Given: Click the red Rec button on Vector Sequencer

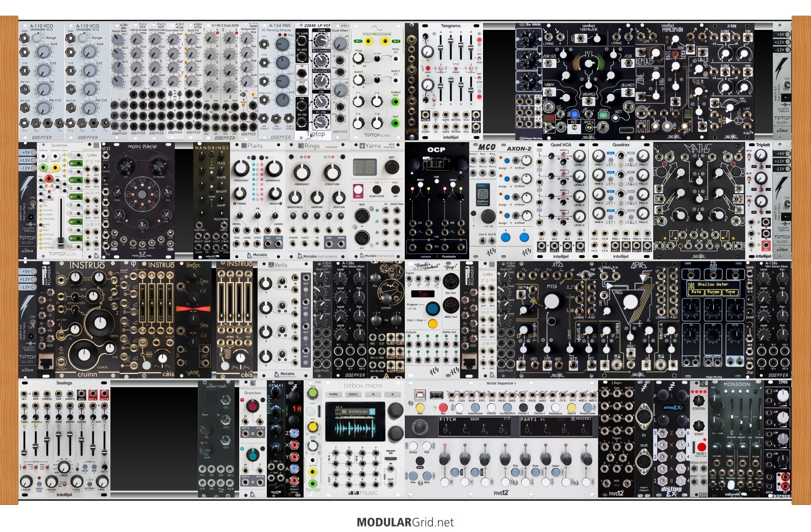Looking at the screenshot, I should 443,408.
